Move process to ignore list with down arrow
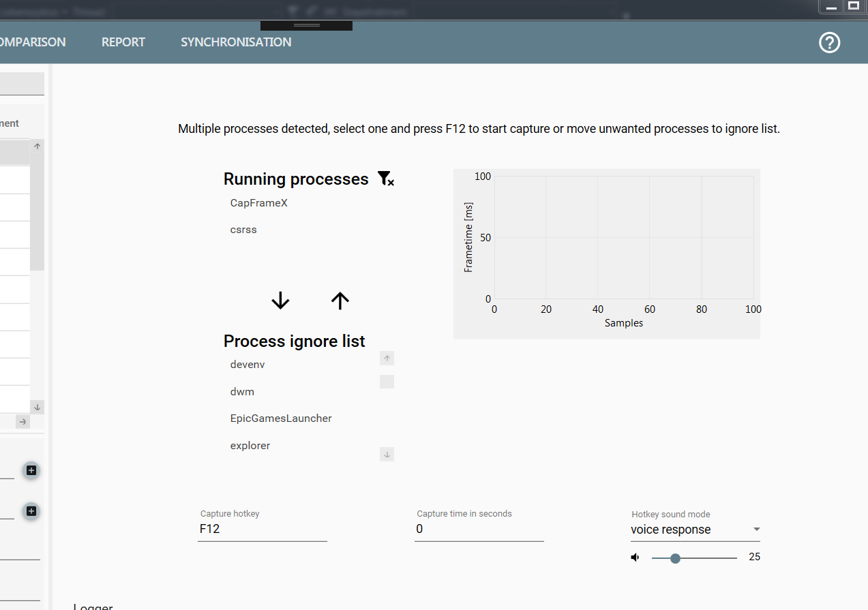This screenshot has width=868, height=610. [280, 301]
